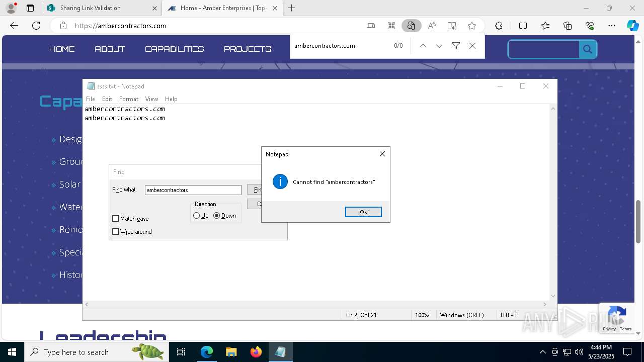Close the browser find bar
Viewport: 644px width, 362px height.
(x=472, y=46)
